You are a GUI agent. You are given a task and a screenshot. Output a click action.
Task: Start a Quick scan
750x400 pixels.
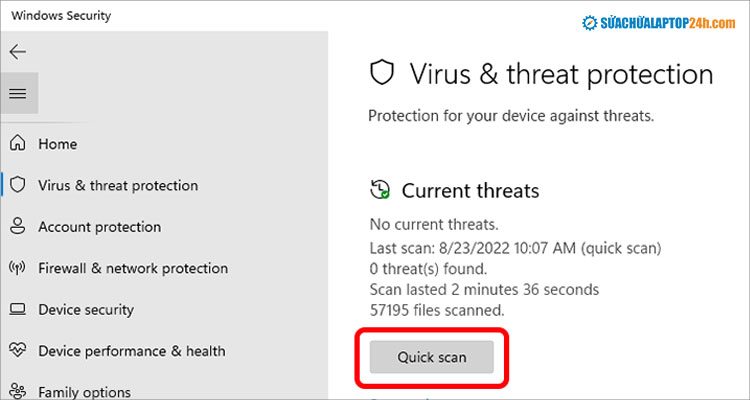point(431,356)
